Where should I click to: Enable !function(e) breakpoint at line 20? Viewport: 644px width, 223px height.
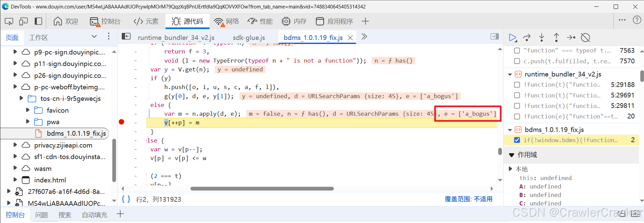[x=517, y=116]
